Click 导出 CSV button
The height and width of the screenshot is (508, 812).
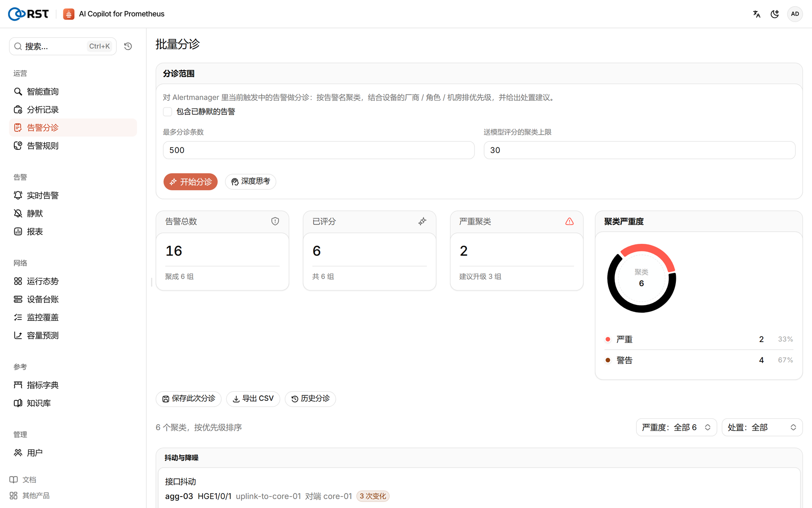coord(253,399)
